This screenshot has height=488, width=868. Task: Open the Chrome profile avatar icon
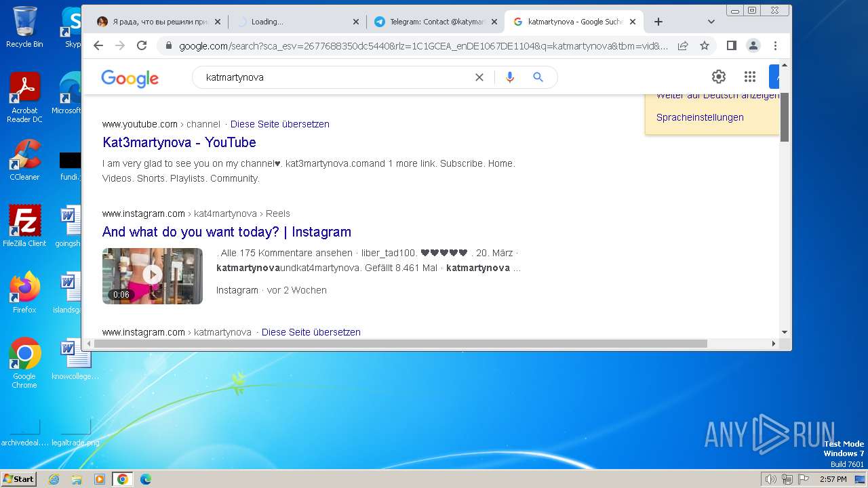coord(753,45)
